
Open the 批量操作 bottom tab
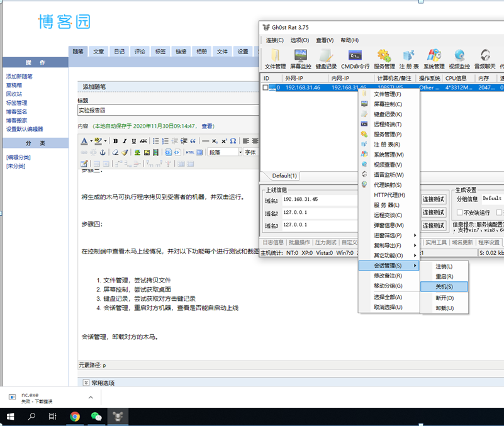[x=300, y=242]
